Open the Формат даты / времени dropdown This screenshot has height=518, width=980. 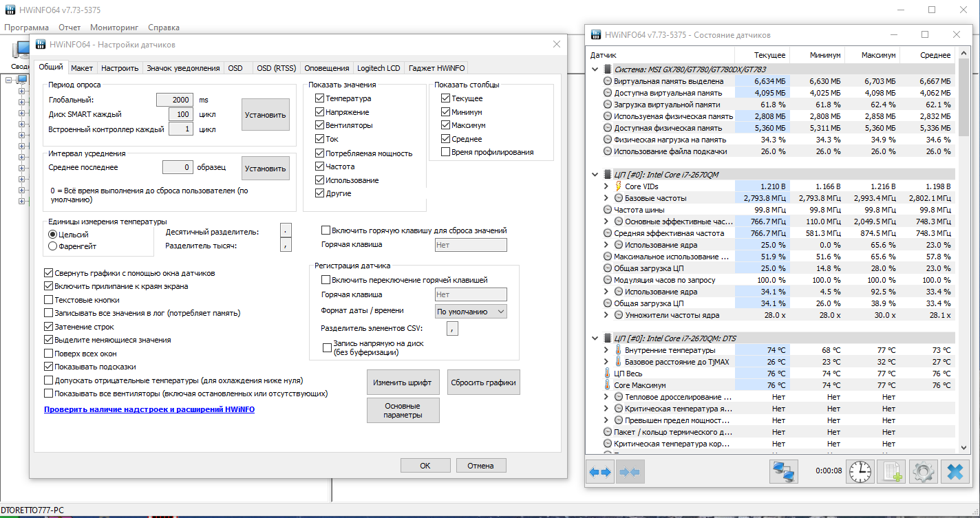pyautogui.click(x=471, y=312)
